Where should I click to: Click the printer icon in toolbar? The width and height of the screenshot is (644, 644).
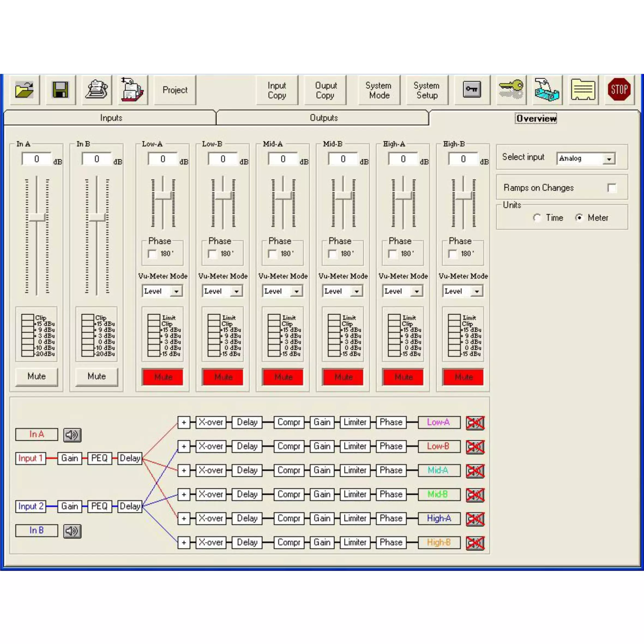[x=97, y=90]
